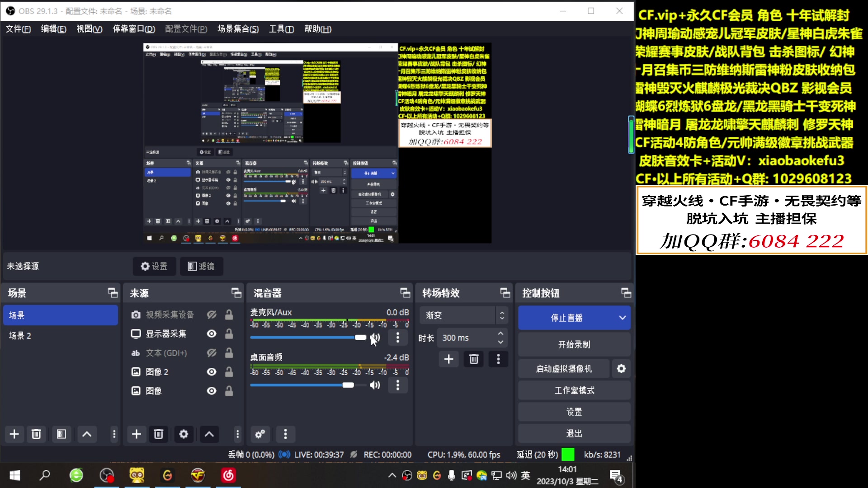
Task: Open notification center icon in taskbar
Action: (x=616, y=476)
